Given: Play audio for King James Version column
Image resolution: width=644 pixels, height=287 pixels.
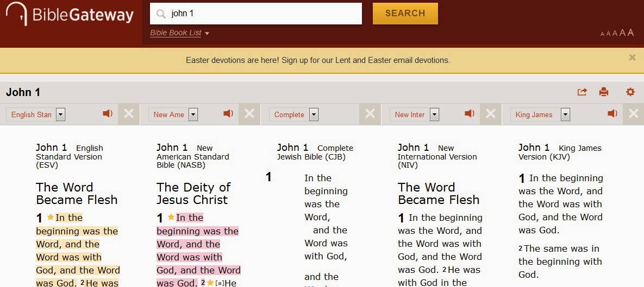Looking at the screenshot, I should point(612,113).
